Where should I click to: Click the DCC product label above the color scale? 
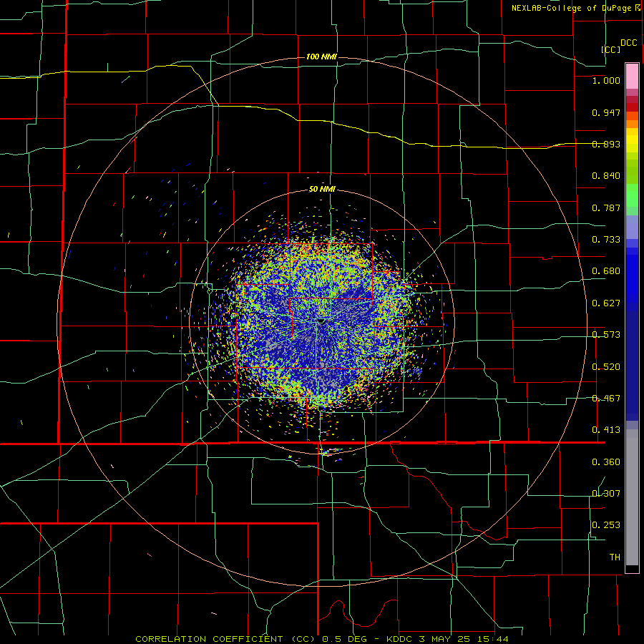point(628,43)
